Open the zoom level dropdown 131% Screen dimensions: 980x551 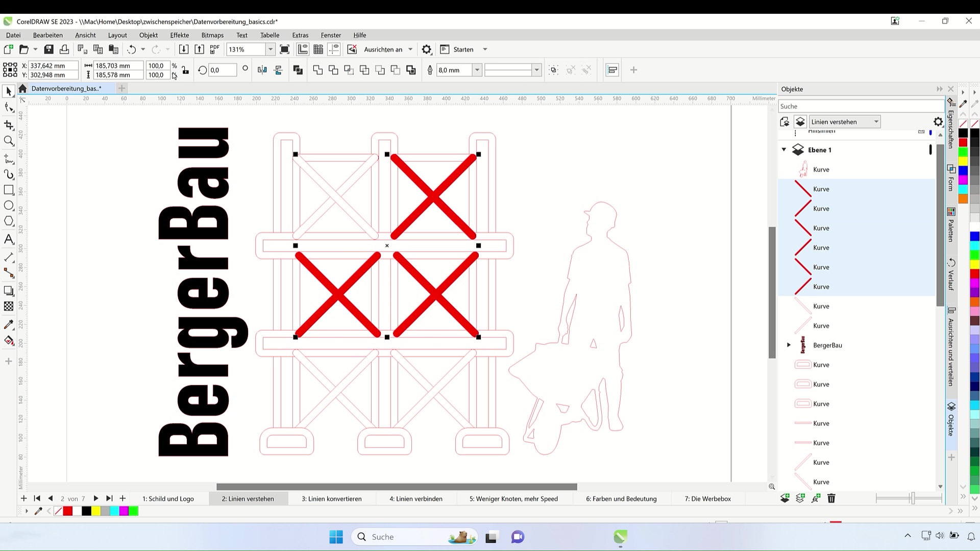271,49
